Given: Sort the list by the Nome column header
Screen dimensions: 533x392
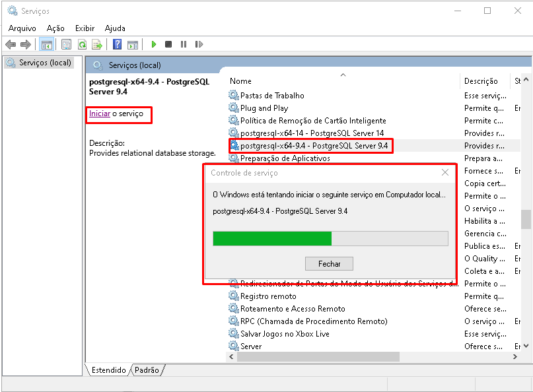Looking at the screenshot, I should point(240,81).
